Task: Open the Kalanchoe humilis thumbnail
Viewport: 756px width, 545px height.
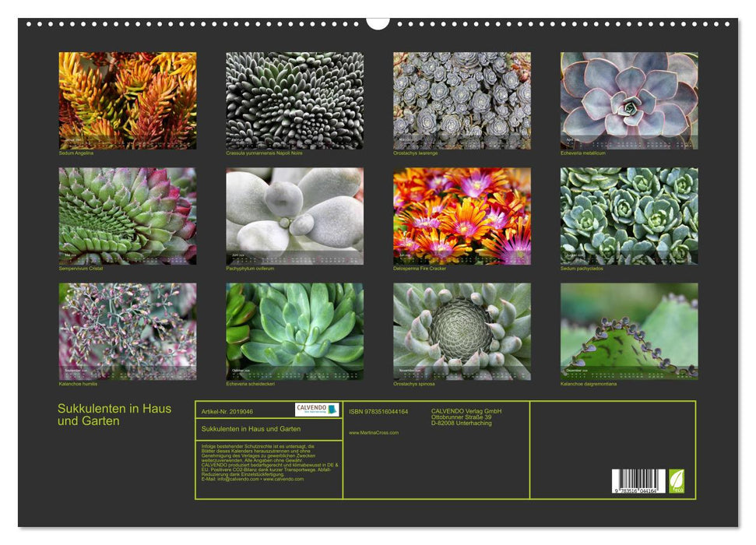Action: (128, 331)
